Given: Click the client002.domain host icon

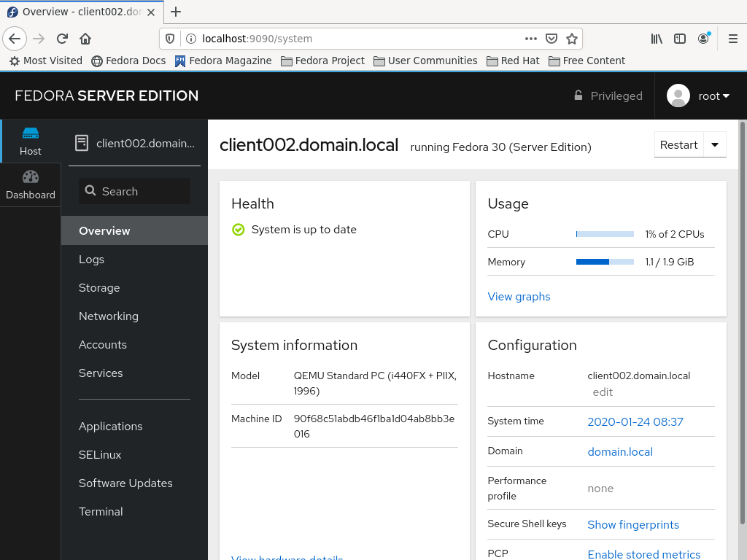Looking at the screenshot, I should [82, 143].
